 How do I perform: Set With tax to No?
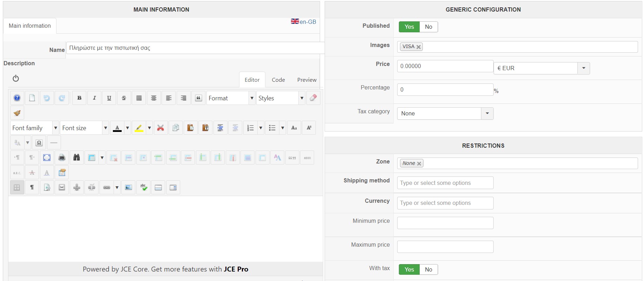pyautogui.click(x=428, y=269)
